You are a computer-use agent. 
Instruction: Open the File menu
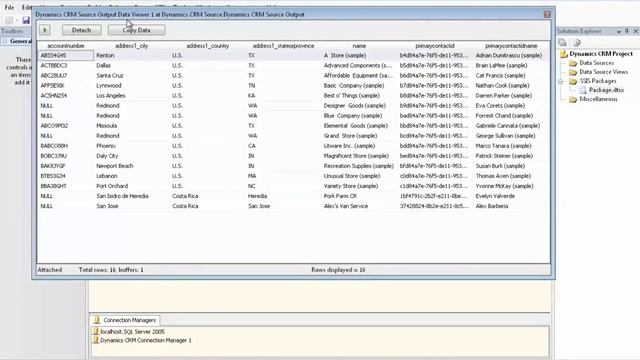pos(9,7)
